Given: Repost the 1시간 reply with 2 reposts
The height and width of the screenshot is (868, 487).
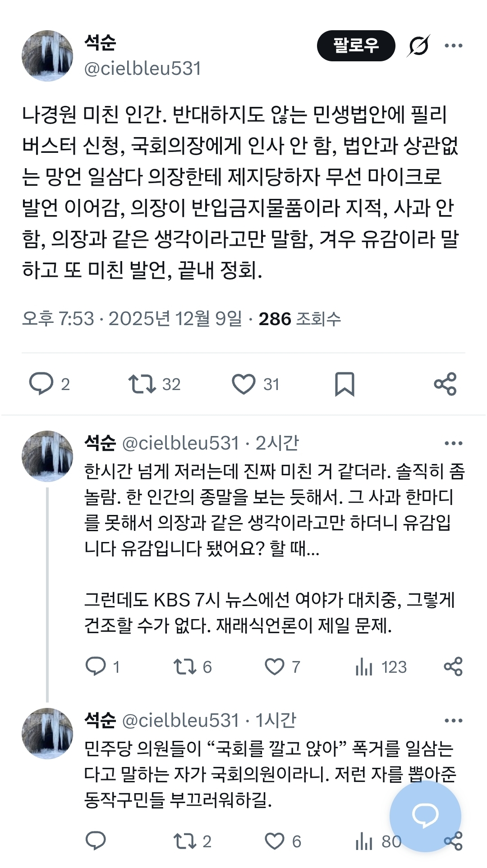Looking at the screenshot, I should pos(184,841).
